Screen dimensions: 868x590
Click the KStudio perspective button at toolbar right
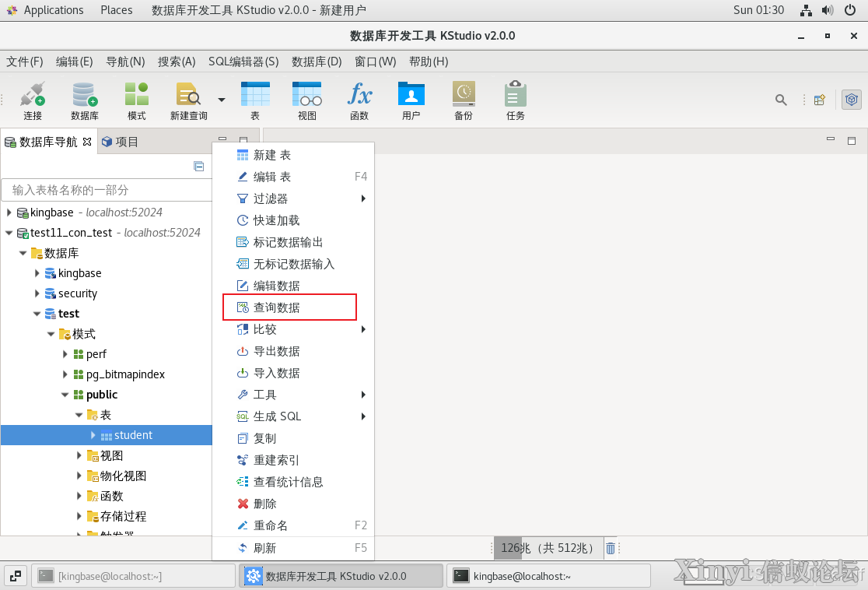[852, 100]
